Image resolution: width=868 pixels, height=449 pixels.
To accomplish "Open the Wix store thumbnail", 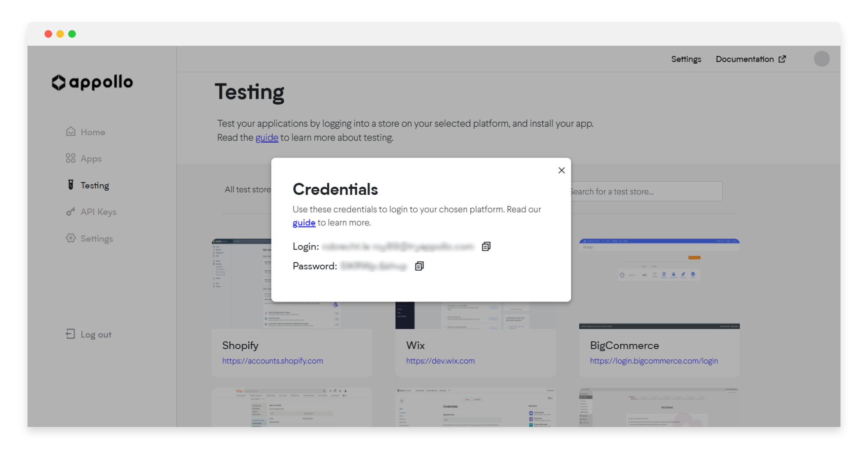I will [475, 315].
